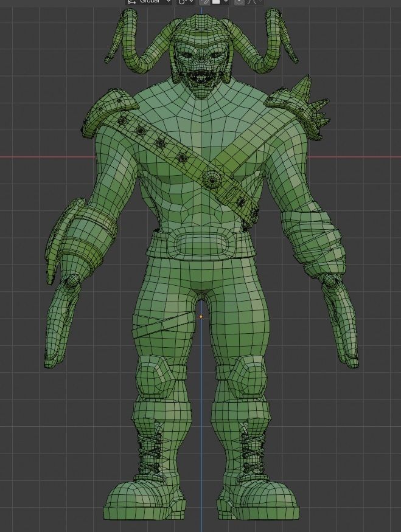Select the belt buckle plate at the waist
Screen dimensions: 401x532
(201, 243)
